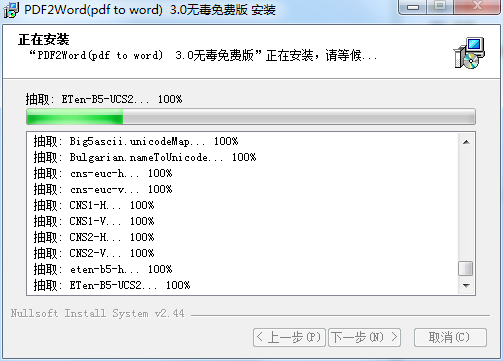
Task: Click the Cancel button 取消(C)
Action: point(450,337)
